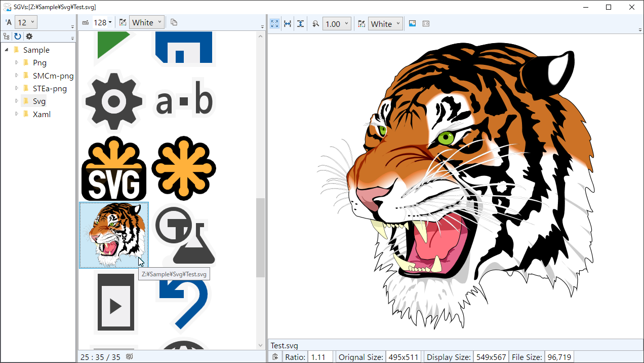Click the thumbnail size icon
The image size is (644, 363).
[x=85, y=22]
